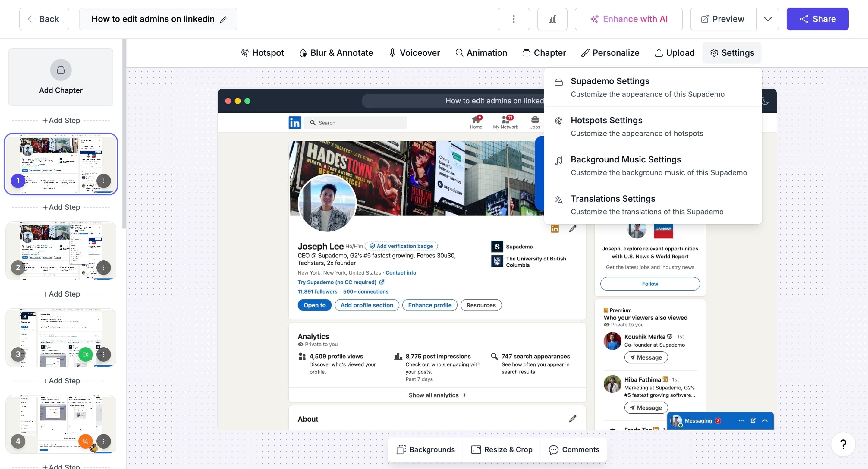Click the Resources button
868x469 pixels.
481,305
